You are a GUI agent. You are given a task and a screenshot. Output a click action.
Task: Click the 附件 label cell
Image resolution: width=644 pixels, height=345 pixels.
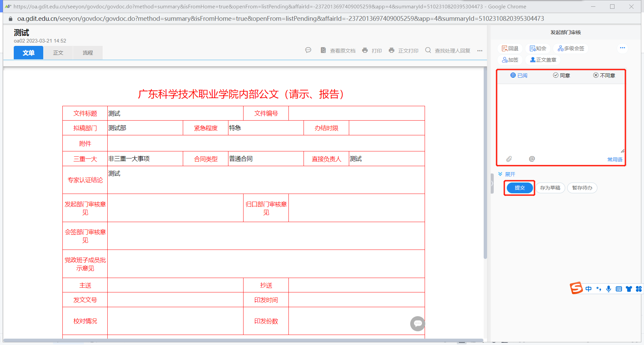click(85, 144)
